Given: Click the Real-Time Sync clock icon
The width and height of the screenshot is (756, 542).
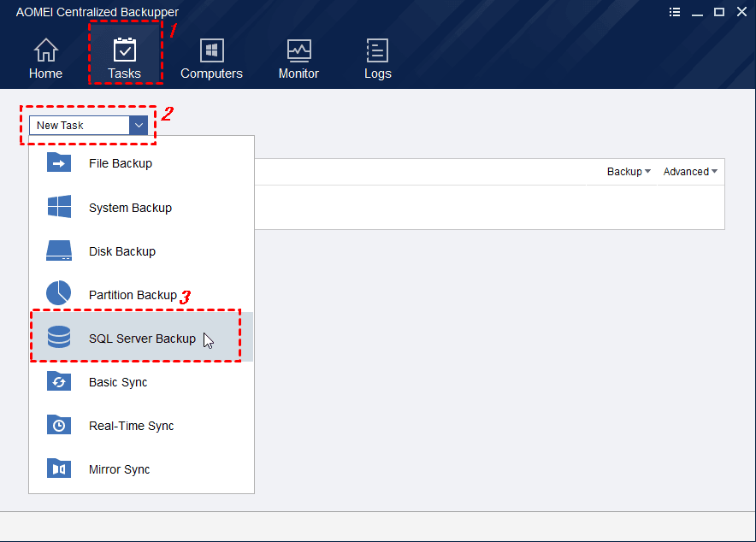Looking at the screenshot, I should pyautogui.click(x=59, y=425).
